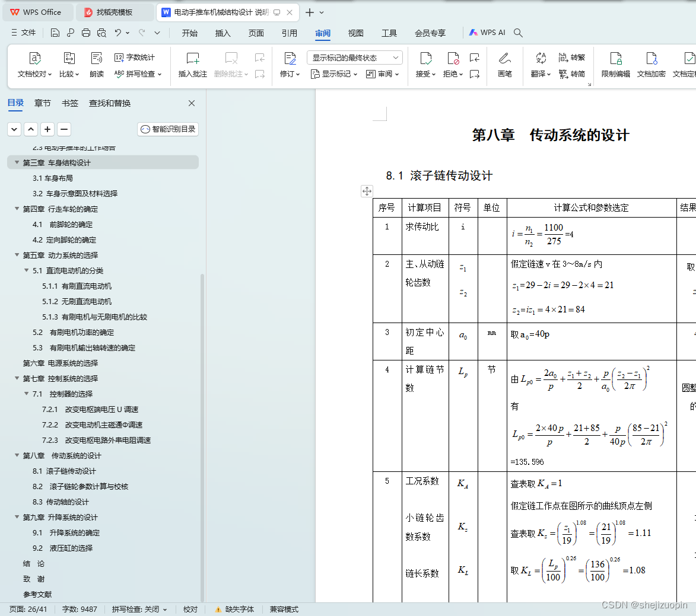Open the 文档校对 proofreading tool
This screenshot has width=696, height=616.
(x=34, y=65)
